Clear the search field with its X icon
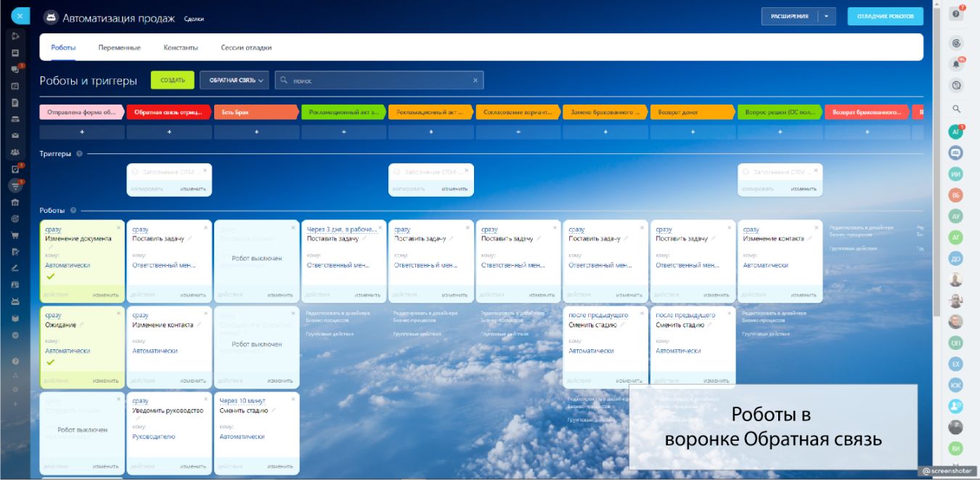The image size is (980, 480). coord(475,81)
